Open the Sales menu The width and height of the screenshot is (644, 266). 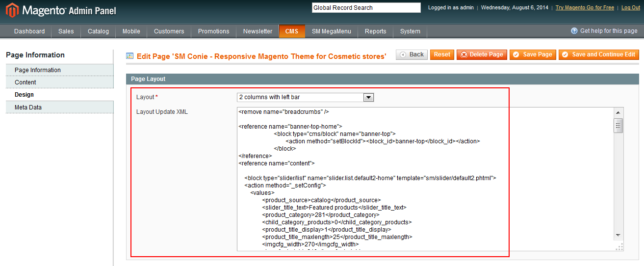click(x=66, y=31)
